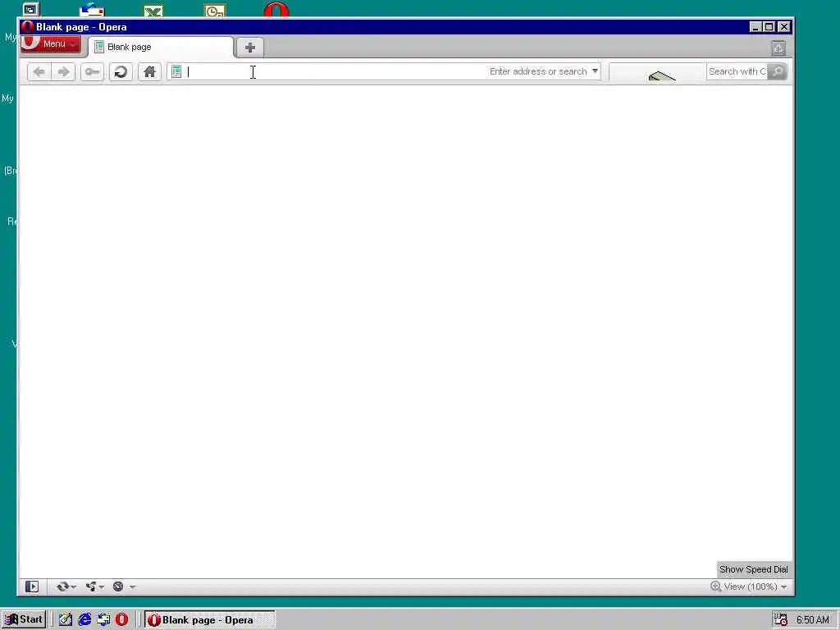Click the task scheduler icon in system tray

pyautogui.click(x=781, y=620)
